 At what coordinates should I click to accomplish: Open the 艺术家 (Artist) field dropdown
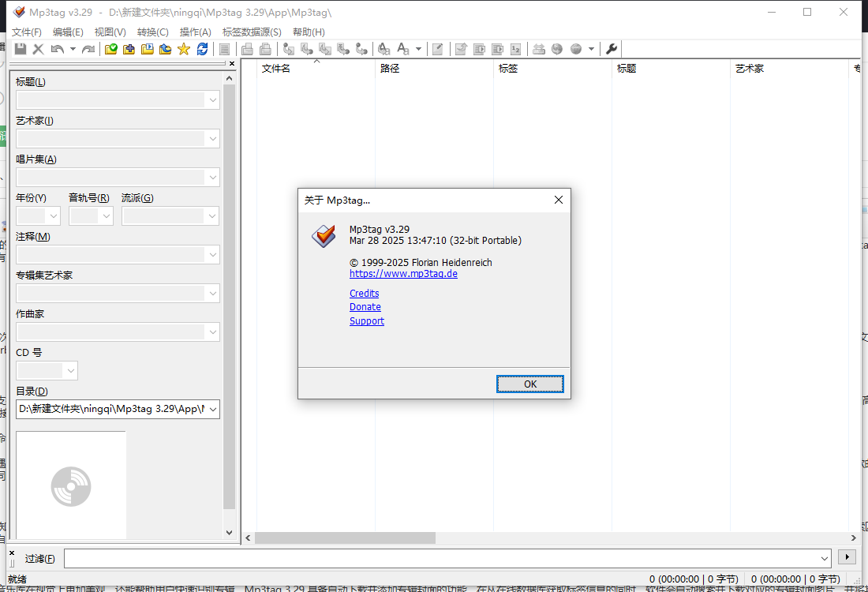point(212,139)
